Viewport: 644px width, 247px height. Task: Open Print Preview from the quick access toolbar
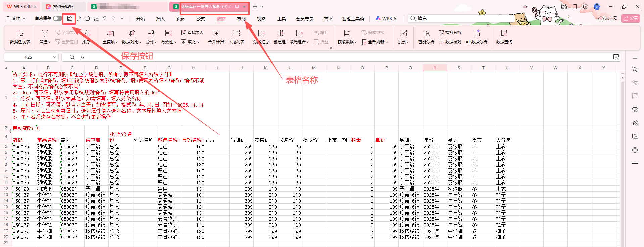click(x=96, y=19)
